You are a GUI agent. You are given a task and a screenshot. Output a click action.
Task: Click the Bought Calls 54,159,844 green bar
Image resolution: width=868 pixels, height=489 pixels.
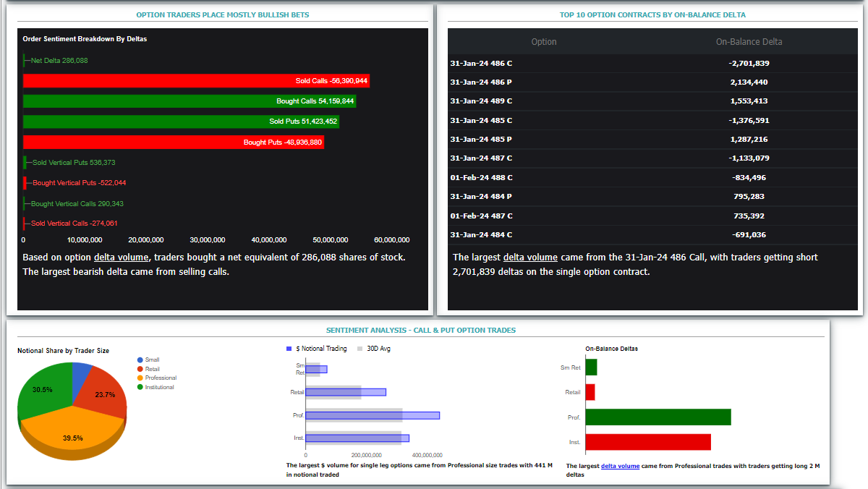190,101
